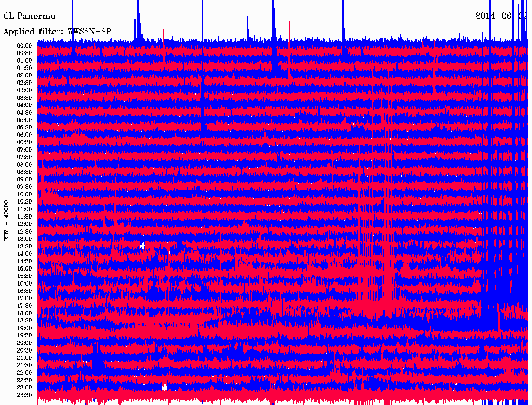Select the 14:30 time row label
532x405 pixels.
(x=24, y=261)
